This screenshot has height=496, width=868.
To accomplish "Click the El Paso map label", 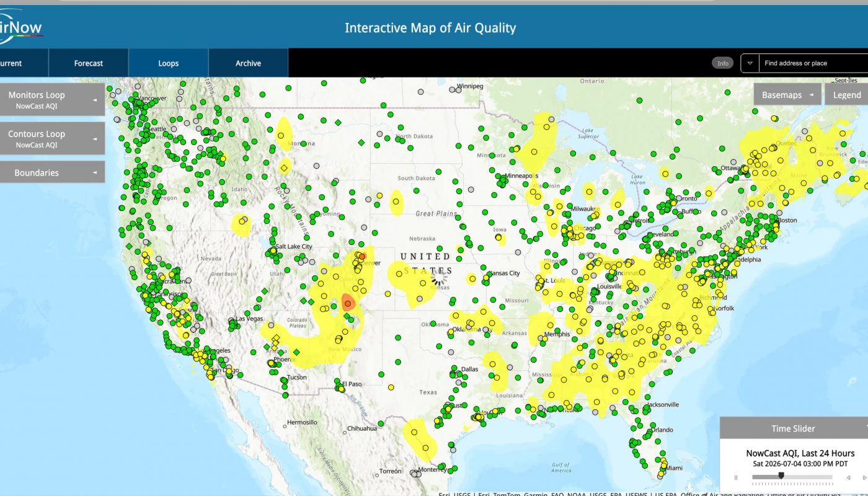I will 352,384.
